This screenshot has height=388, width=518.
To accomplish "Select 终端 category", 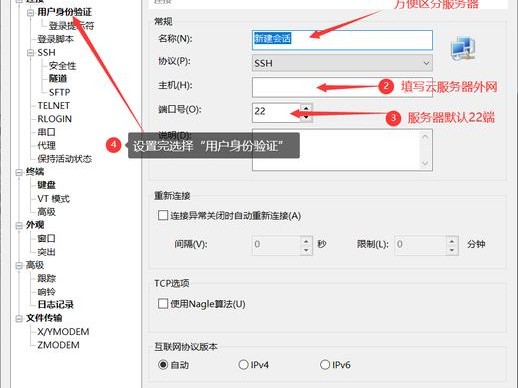I will tap(35, 172).
